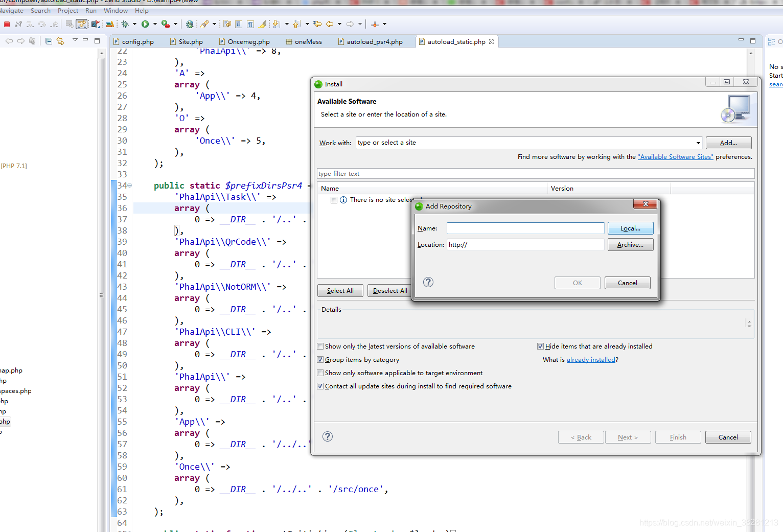
Task: Click the help icon in Add Repository dialog
Action: point(428,282)
